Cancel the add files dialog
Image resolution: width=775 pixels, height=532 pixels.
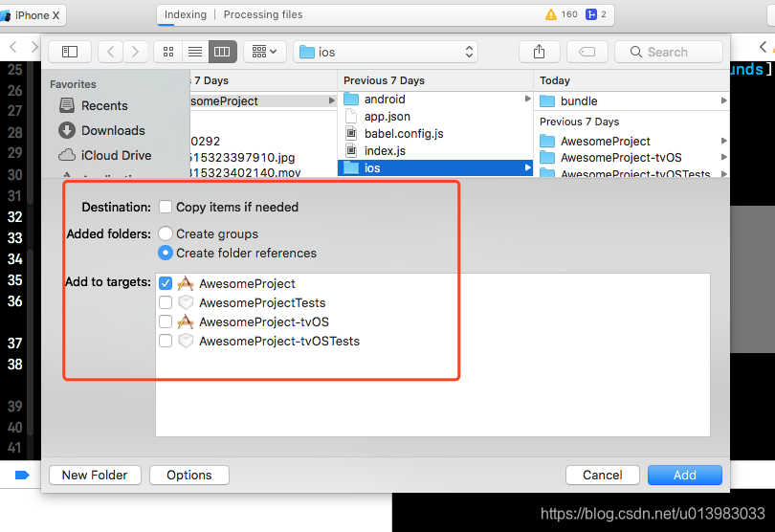pyautogui.click(x=603, y=476)
